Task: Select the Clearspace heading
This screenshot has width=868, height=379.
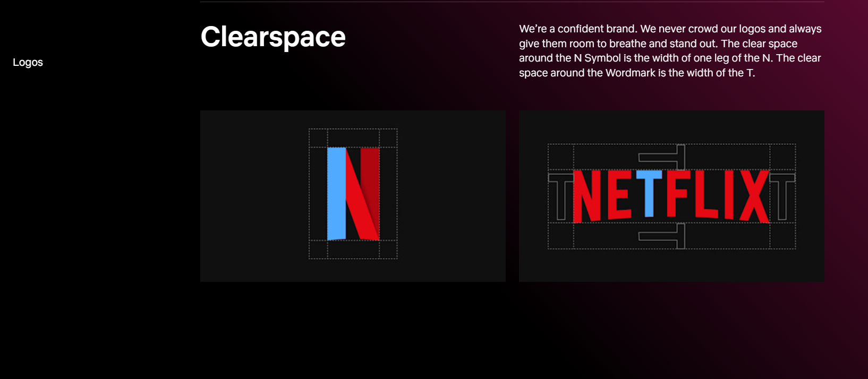Action: coord(273,37)
